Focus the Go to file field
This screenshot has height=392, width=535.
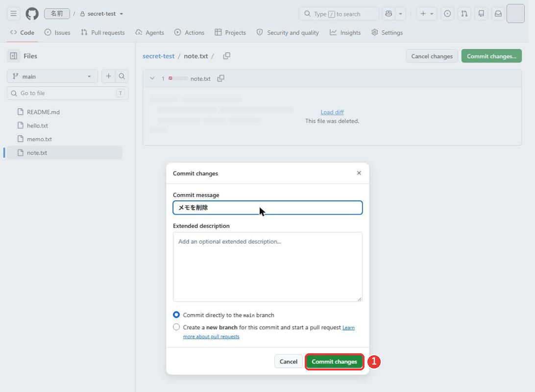coord(68,93)
